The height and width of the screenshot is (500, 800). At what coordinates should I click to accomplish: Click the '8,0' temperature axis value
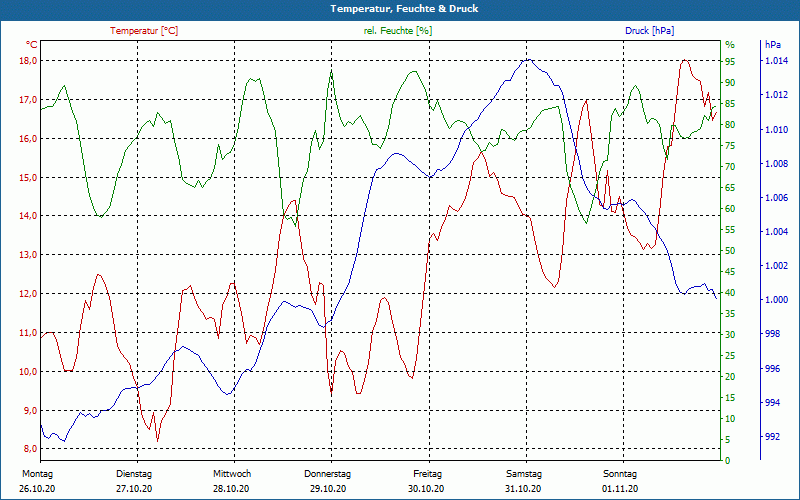pos(31,449)
